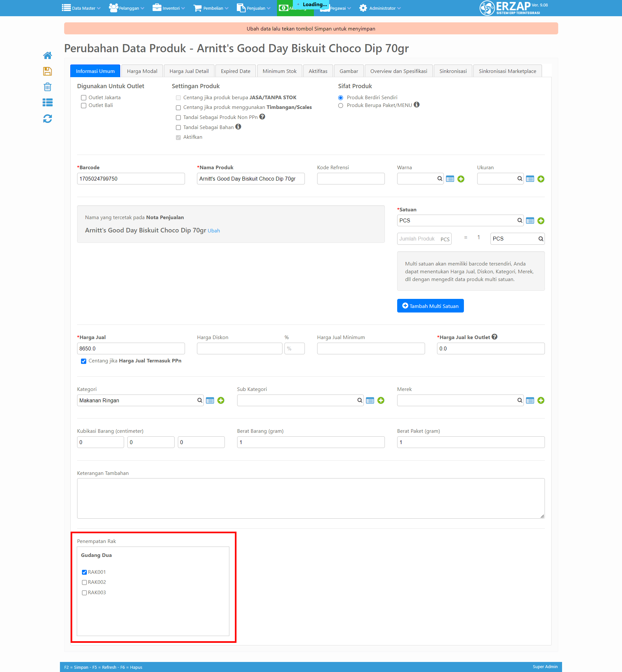
Task: Tick Tandai Sebagai Bahan checkbox
Action: (179, 128)
